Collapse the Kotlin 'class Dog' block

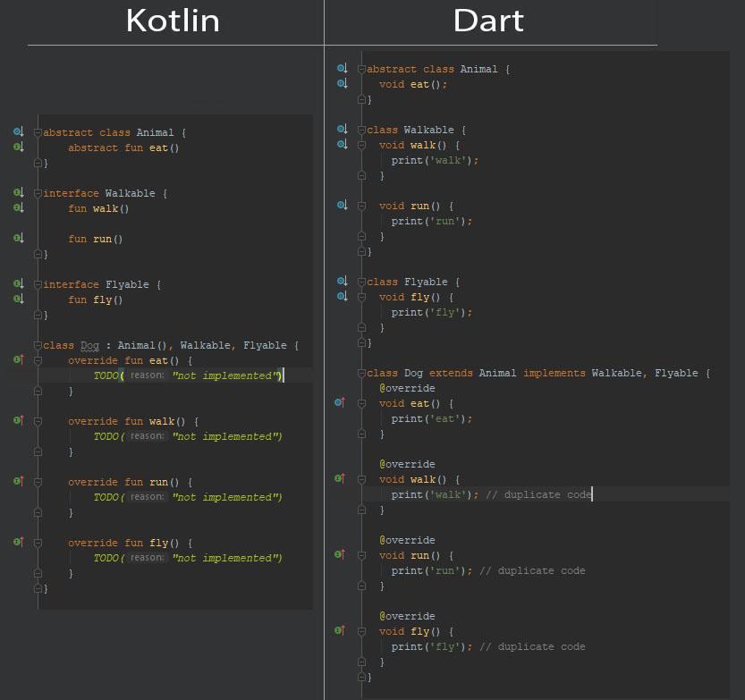pos(38,345)
